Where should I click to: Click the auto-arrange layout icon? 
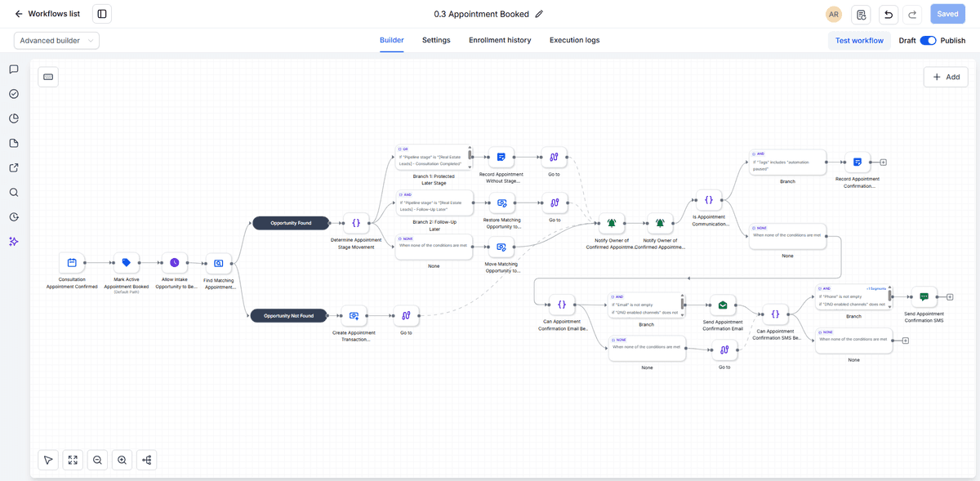[x=147, y=460]
